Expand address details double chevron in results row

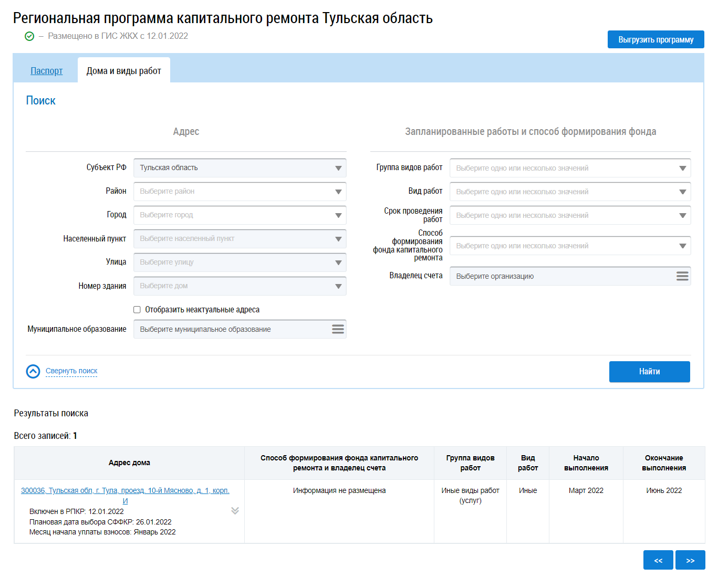(x=235, y=511)
